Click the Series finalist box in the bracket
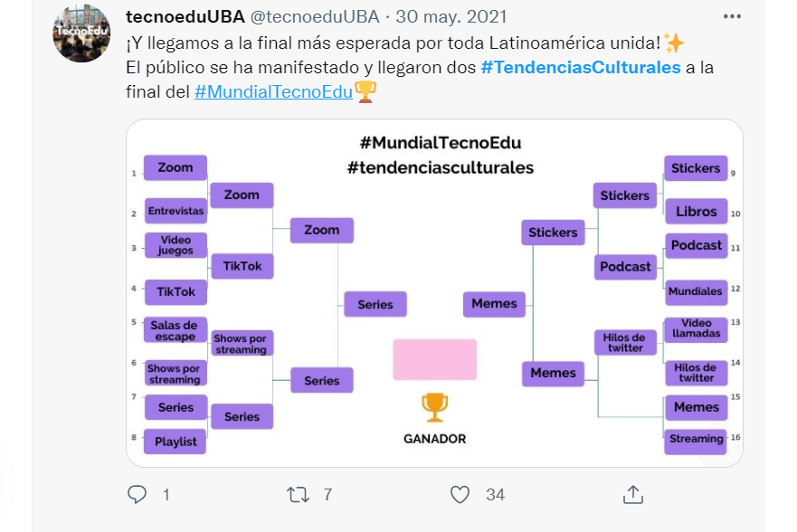This screenshot has height=532, width=797. 375,304
